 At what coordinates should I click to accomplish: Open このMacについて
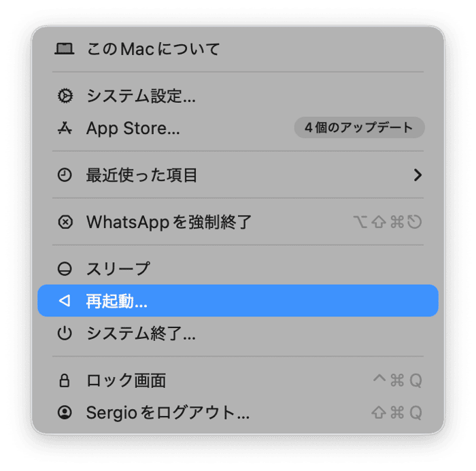point(153,49)
